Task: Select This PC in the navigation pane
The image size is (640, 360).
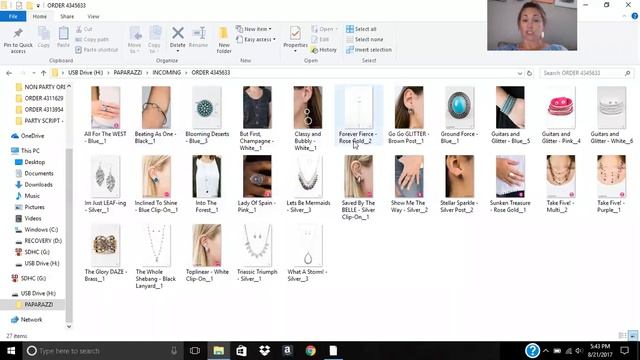Action: (x=30, y=151)
